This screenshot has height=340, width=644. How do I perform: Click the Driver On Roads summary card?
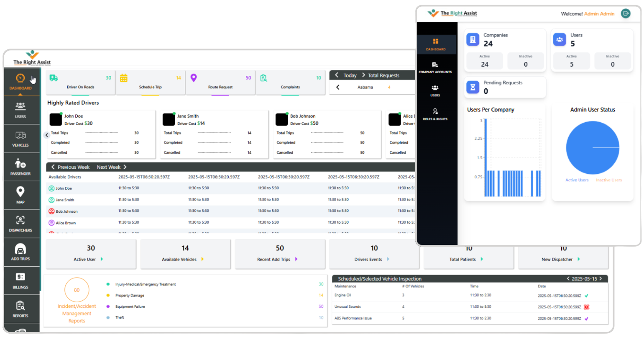(80, 82)
